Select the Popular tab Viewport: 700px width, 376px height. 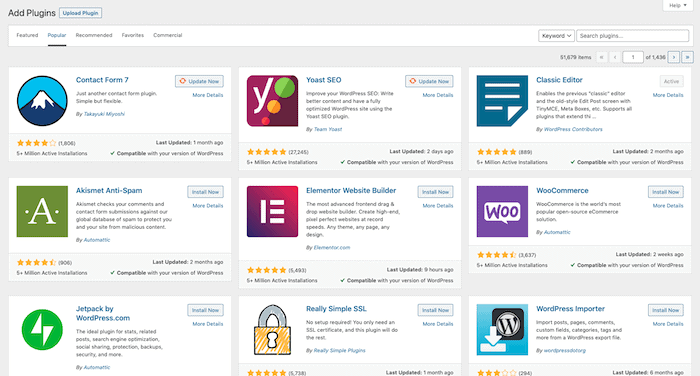click(57, 35)
